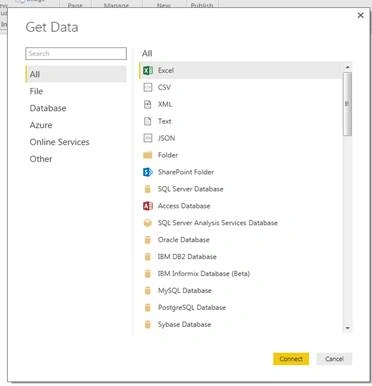The height and width of the screenshot is (386, 372).
Task: Click the XML document icon
Action: coord(148,104)
